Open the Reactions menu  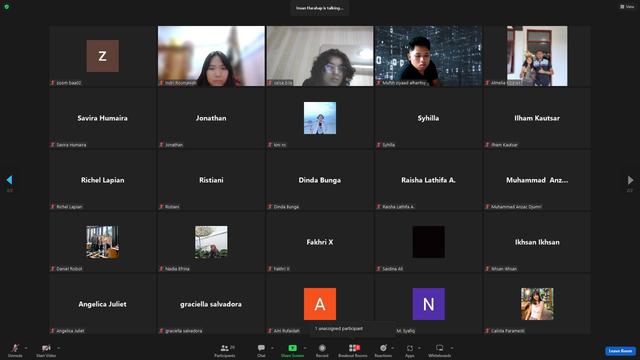pos(383,350)
